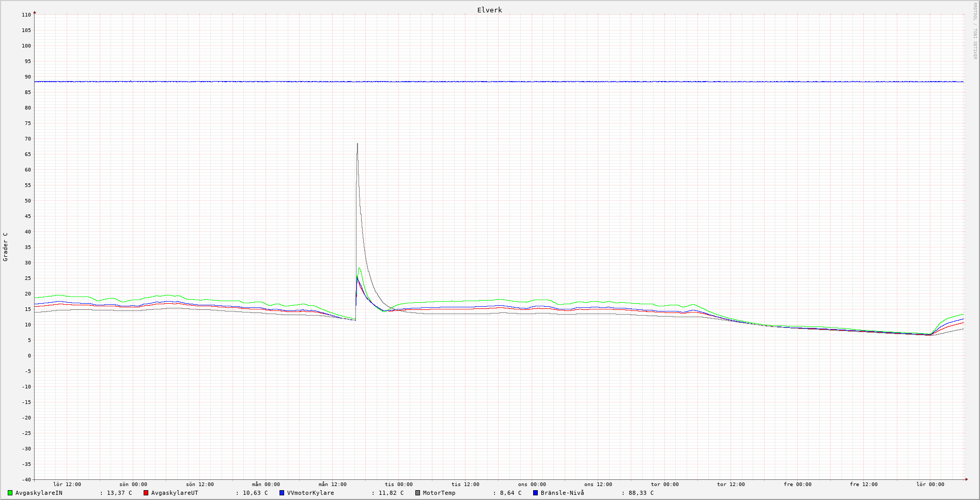Click the red arrow ending the X-axis

tap(967, 479)
